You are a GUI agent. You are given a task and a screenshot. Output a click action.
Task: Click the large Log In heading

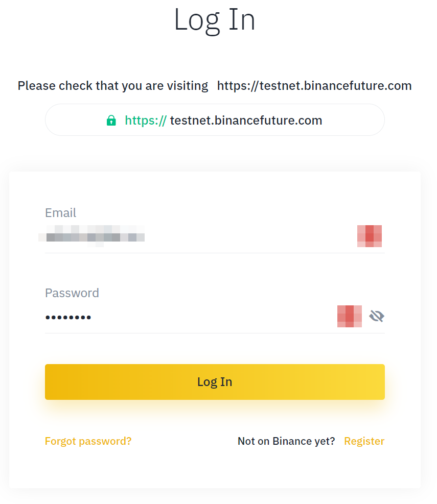click(x=215, y=20)
